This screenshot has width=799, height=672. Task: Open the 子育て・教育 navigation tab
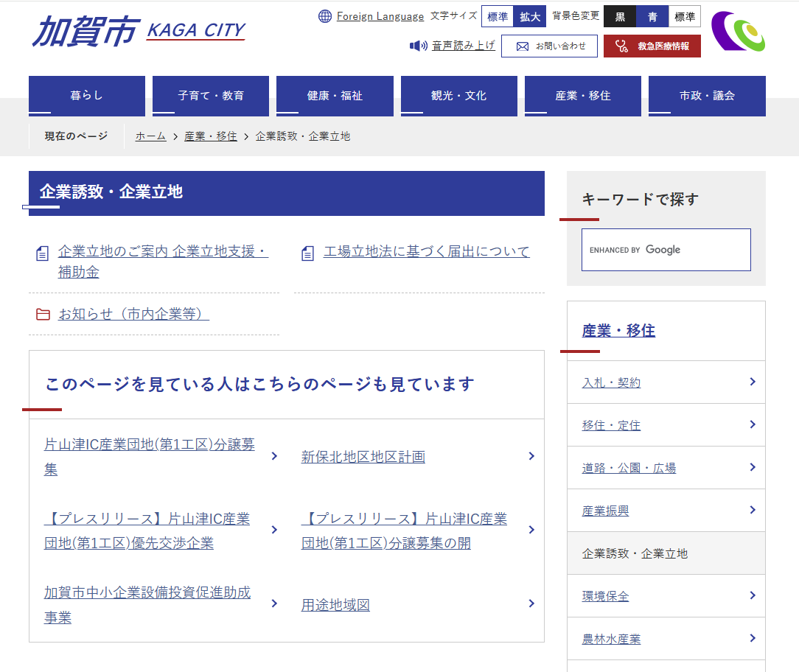(211, 96)
